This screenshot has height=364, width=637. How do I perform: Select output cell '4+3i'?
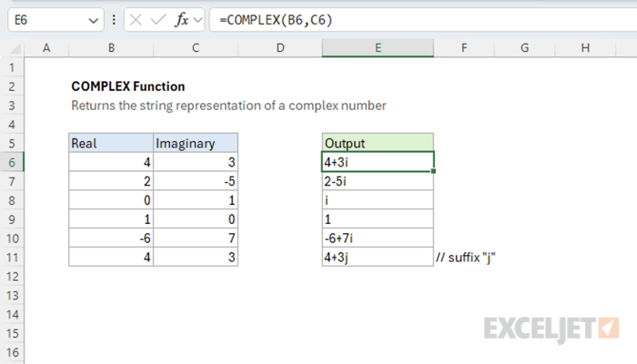378,163
